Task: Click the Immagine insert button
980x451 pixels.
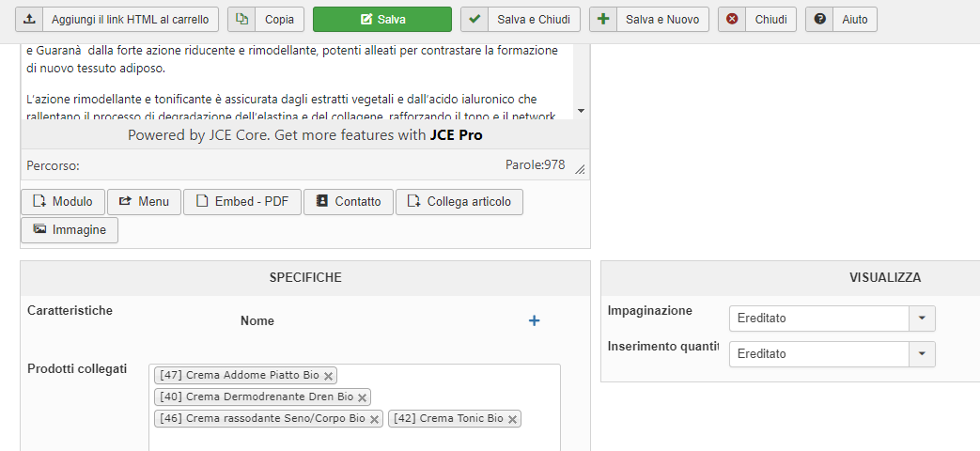Action: [x=70, y=230]
